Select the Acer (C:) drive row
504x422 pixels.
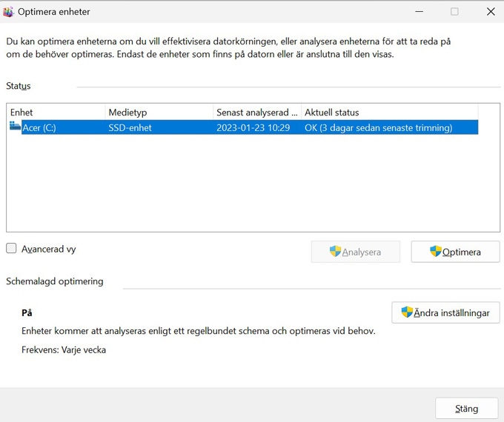pyautogui.click(x=244, y=127)
